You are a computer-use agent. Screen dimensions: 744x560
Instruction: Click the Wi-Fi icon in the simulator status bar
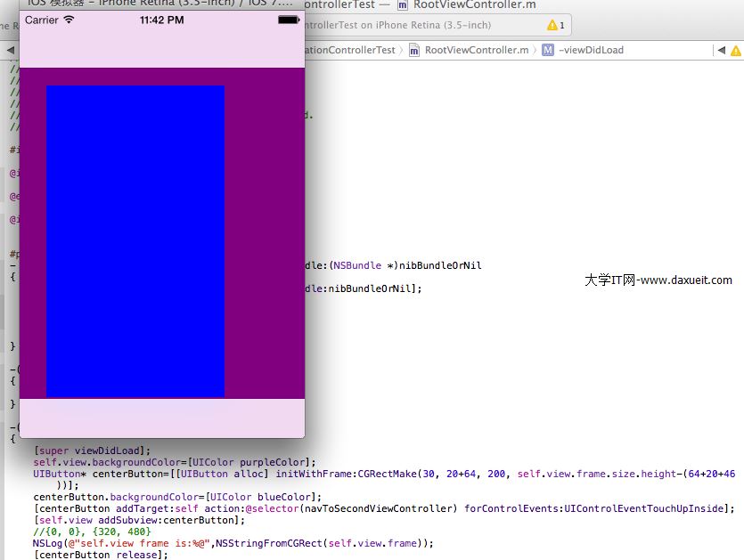pyautogui.click(x=69, y=20)
